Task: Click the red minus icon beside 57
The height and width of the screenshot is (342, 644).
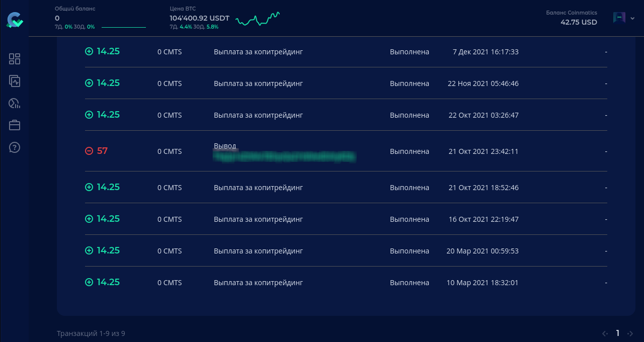Action: click(89, 151)
